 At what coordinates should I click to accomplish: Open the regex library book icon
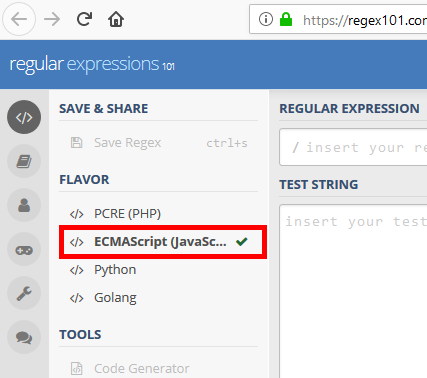[x=24, y=161]
